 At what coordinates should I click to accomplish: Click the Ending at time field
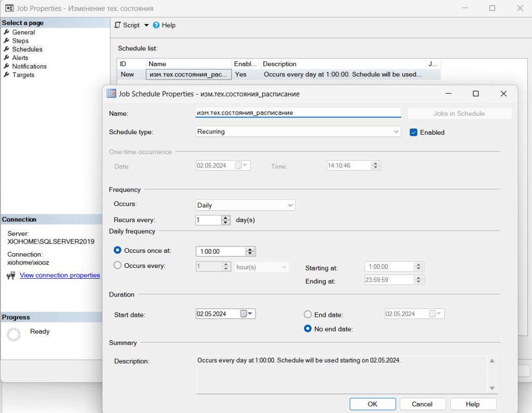tap(389, 280)
